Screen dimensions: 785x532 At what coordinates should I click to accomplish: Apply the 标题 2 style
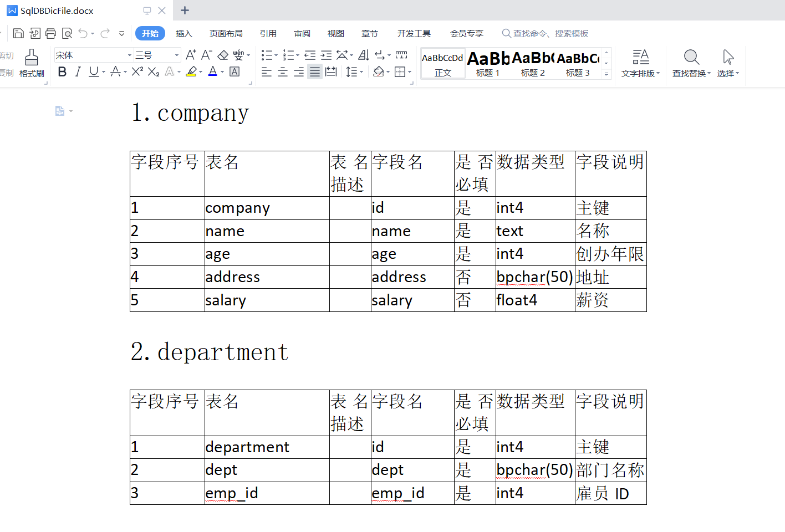[x=533, y=64]
